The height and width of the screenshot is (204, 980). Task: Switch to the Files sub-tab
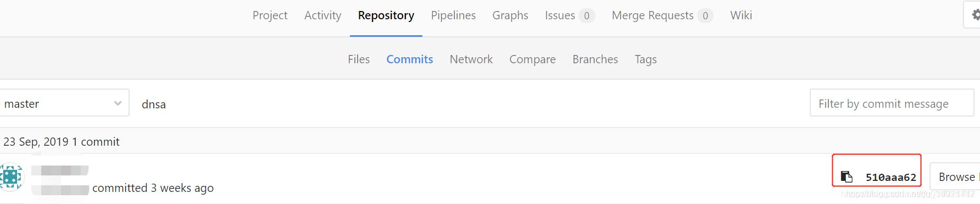click(359, 59)
